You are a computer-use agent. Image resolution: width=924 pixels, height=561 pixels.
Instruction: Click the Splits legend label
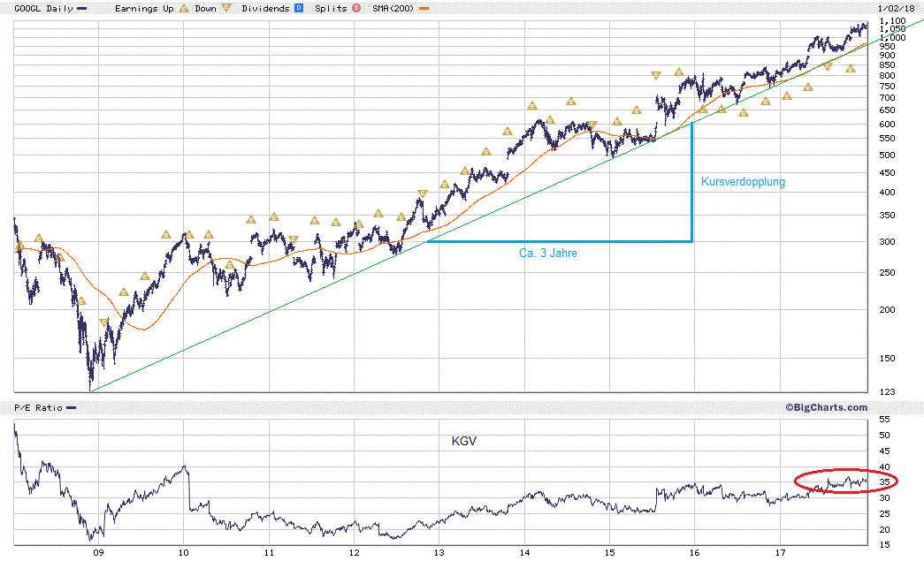pyautogui.click(x=331, y=8)
